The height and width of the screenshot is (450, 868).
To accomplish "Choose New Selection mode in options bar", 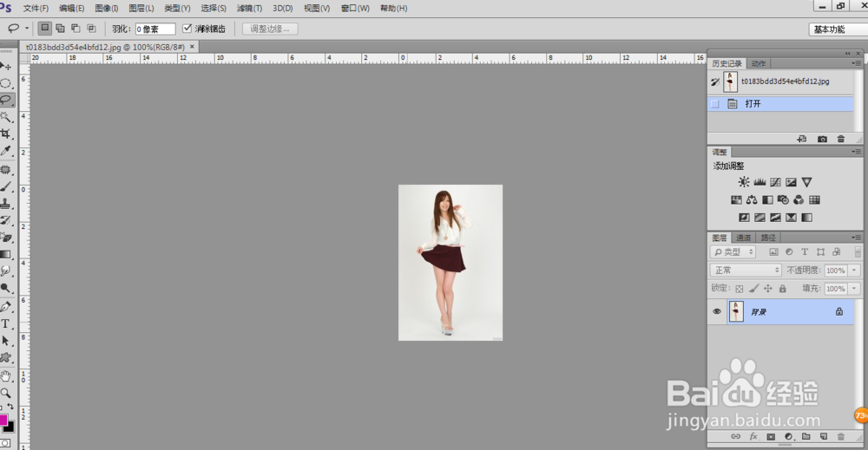I will pyautogui.click(x=45, y=29).
